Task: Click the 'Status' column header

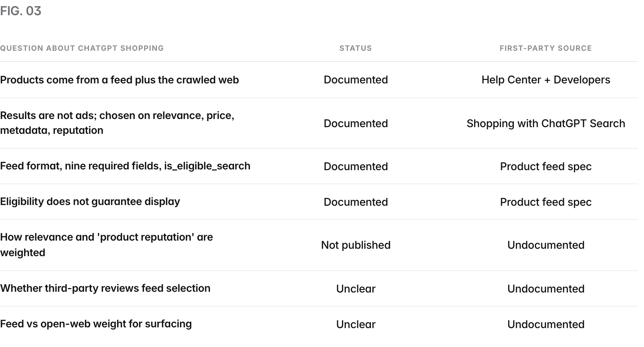Action: (x=355, y=48)
